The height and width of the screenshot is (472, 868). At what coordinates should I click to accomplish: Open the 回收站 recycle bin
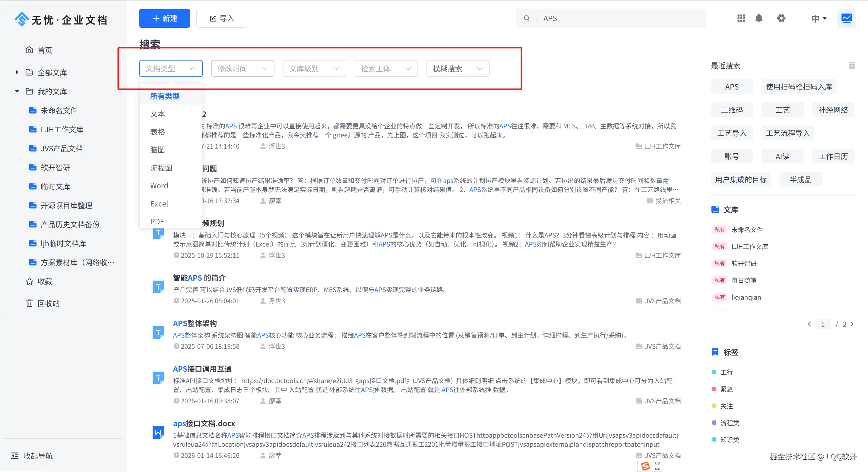coord(48,303)
